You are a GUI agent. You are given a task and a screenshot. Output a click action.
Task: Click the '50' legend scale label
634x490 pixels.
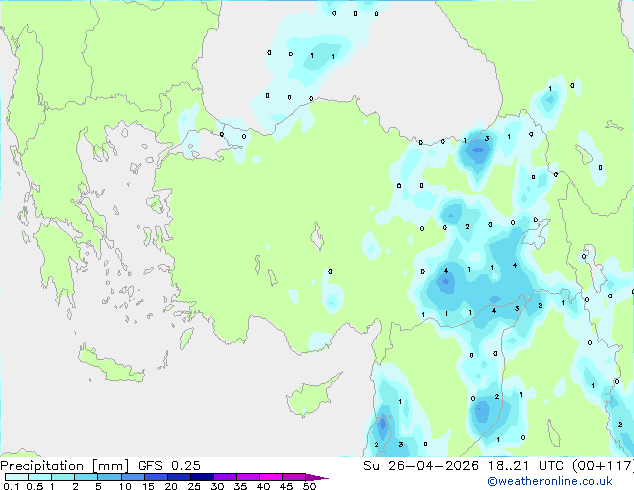coord(309,486)
